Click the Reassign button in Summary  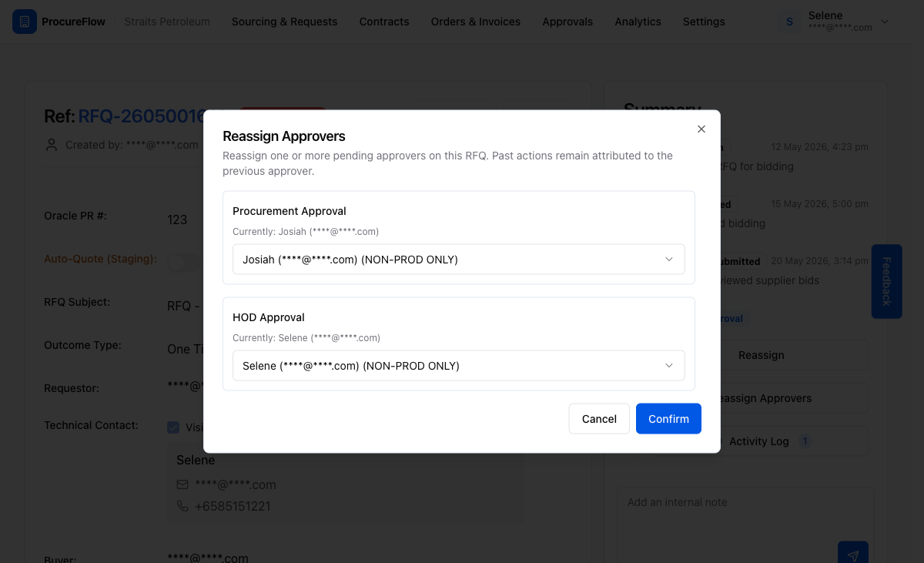pyautogui.click(x=761, y=355)
